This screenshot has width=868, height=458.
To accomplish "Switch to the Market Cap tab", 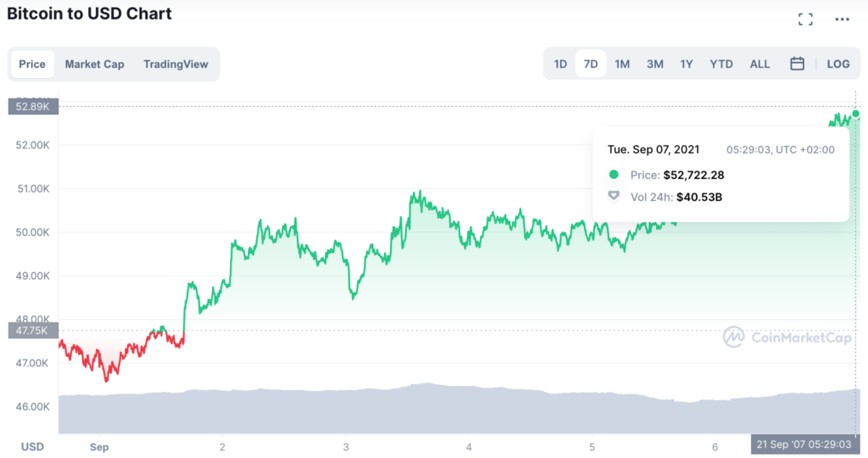I will 95,64.
